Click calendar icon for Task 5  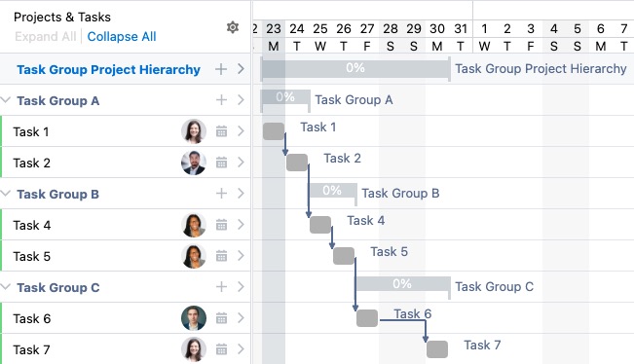(x=221, y=256)
